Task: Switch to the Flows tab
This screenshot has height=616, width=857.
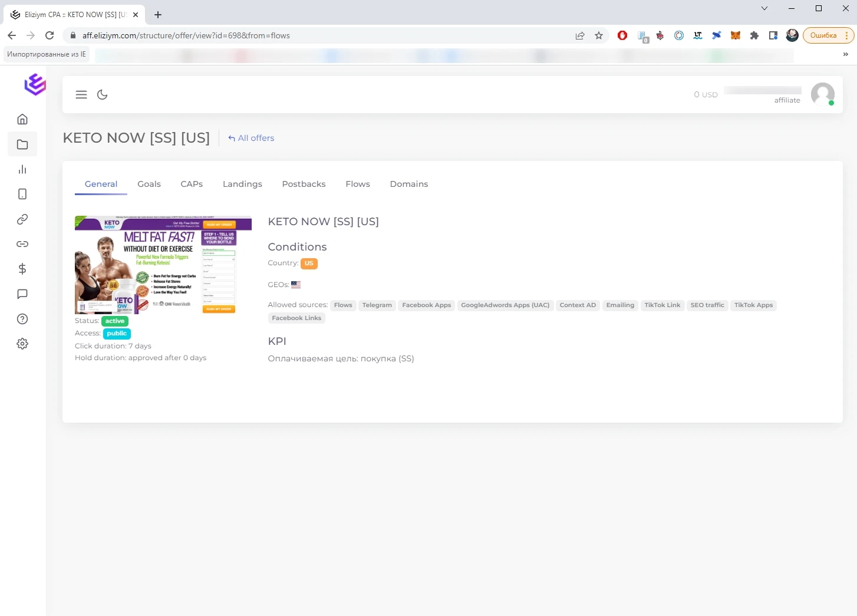Action: click(358, 184)
